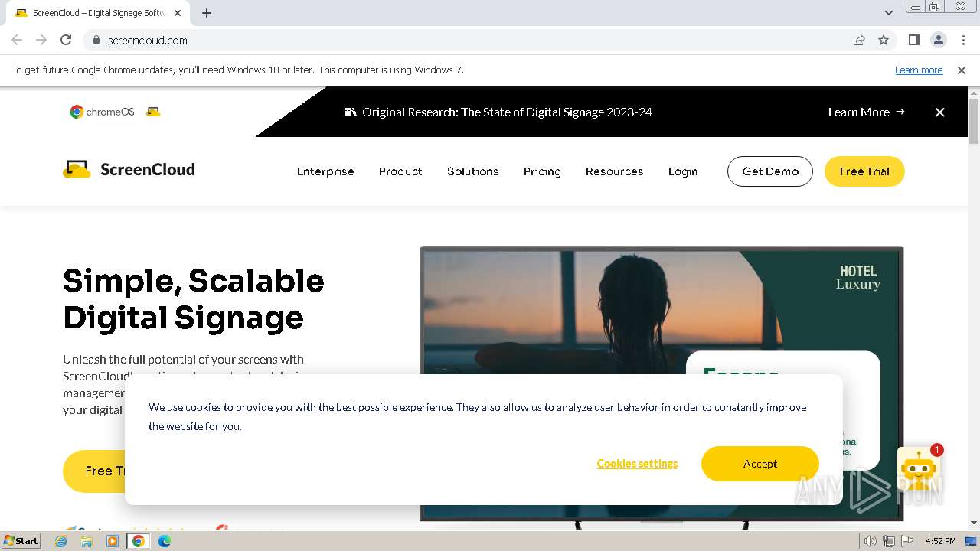
Task: Open the side panel icon
Action: 913,40
